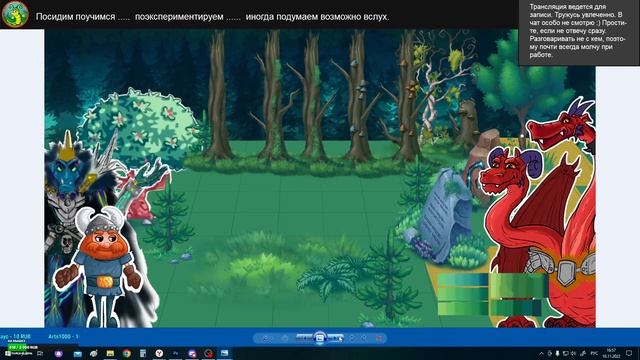The image size is (640, 360).
Task: Switch to Photoshop on the taskbar
Action: tap(176, 353)
